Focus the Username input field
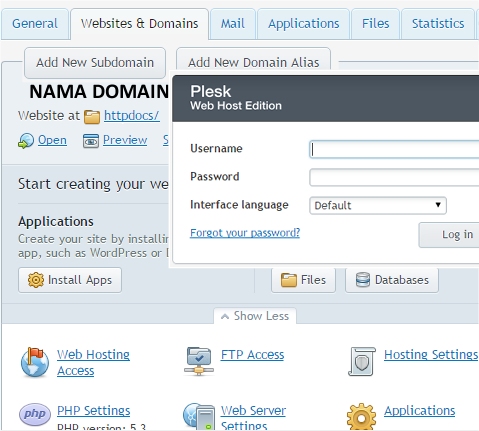Screen dimensions: 479x431 [x=394, y=149]
